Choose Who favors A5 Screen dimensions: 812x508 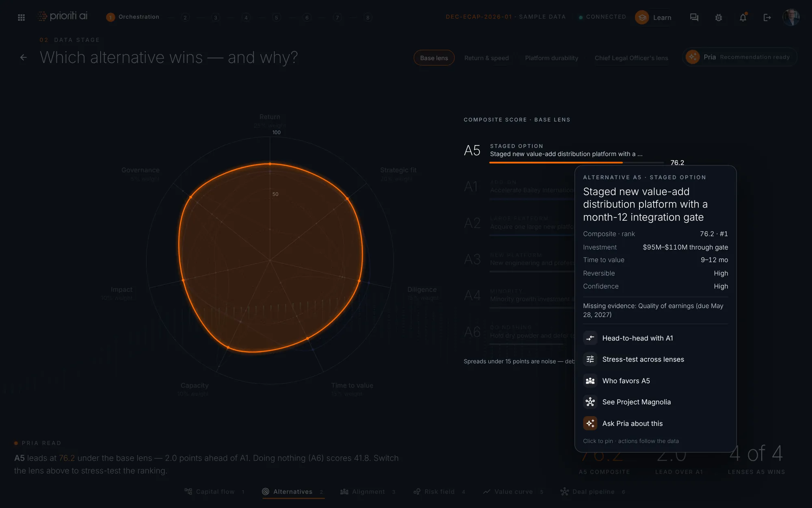[655, 381]
